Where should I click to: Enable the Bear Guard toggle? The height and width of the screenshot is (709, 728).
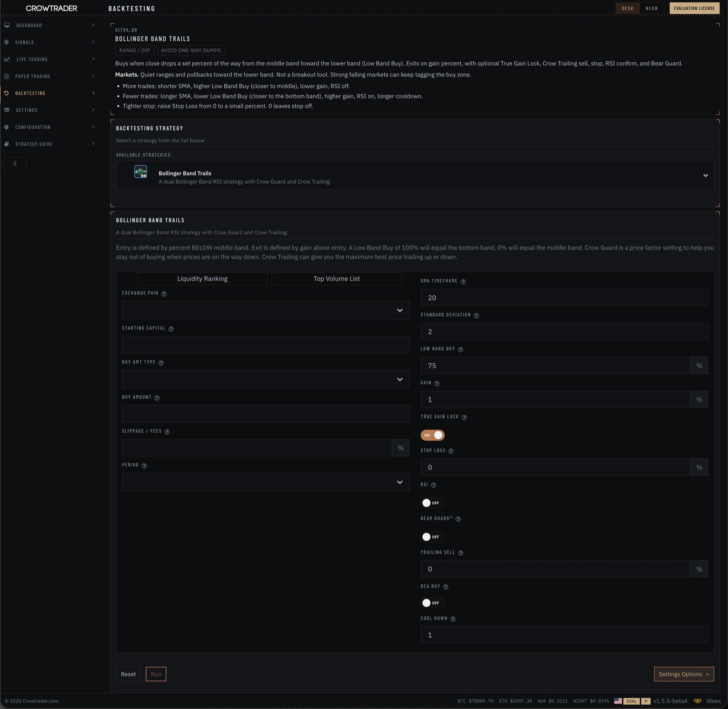coord(432,537)
